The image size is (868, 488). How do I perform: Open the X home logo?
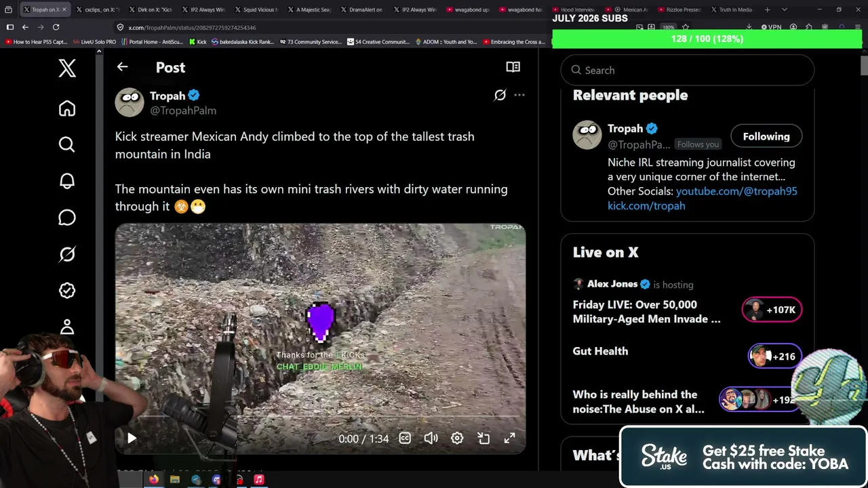[x=66, y=68]
